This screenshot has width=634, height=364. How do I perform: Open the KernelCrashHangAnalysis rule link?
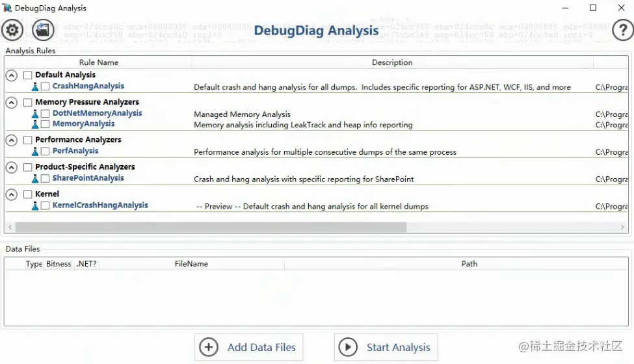pyautogui.click(x=100, y=205)
